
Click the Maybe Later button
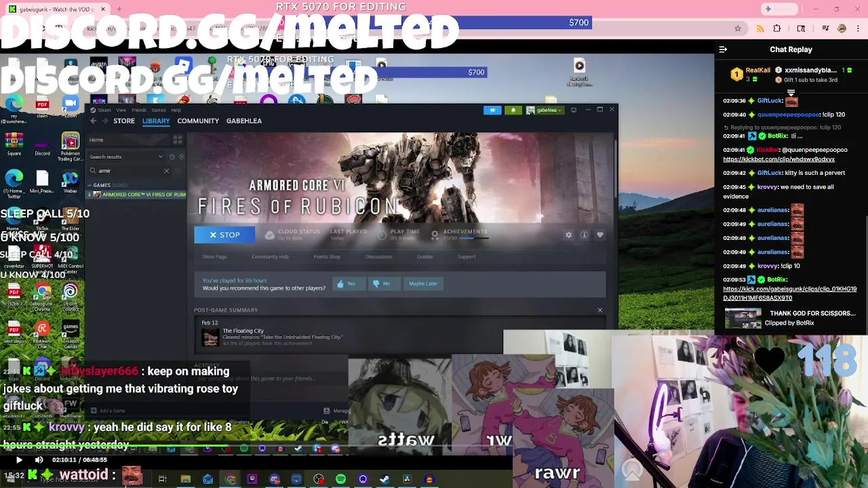tap(423, 283)
